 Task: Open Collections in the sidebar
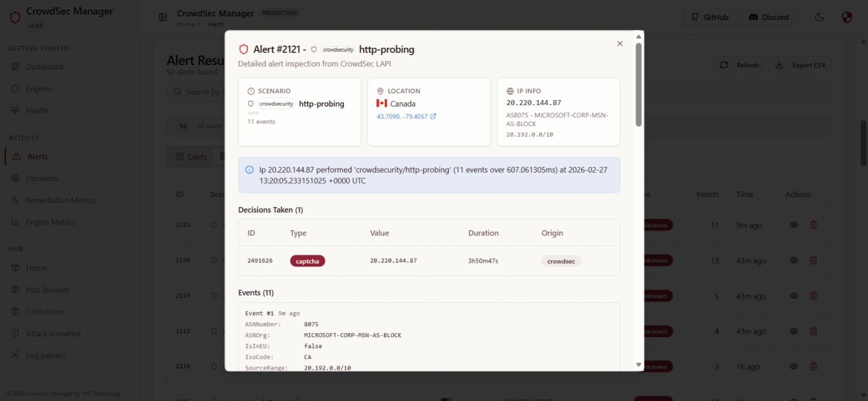click(70, 311)
